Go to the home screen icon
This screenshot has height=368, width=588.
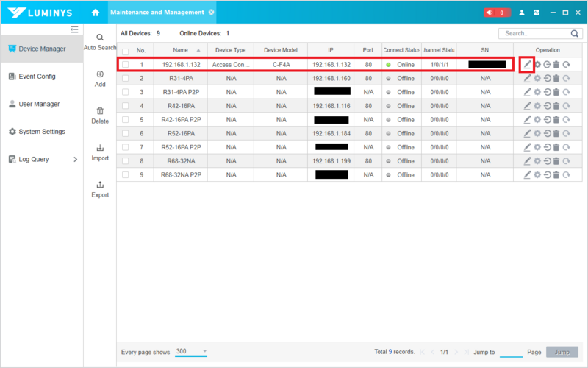(x=96, y=13)
